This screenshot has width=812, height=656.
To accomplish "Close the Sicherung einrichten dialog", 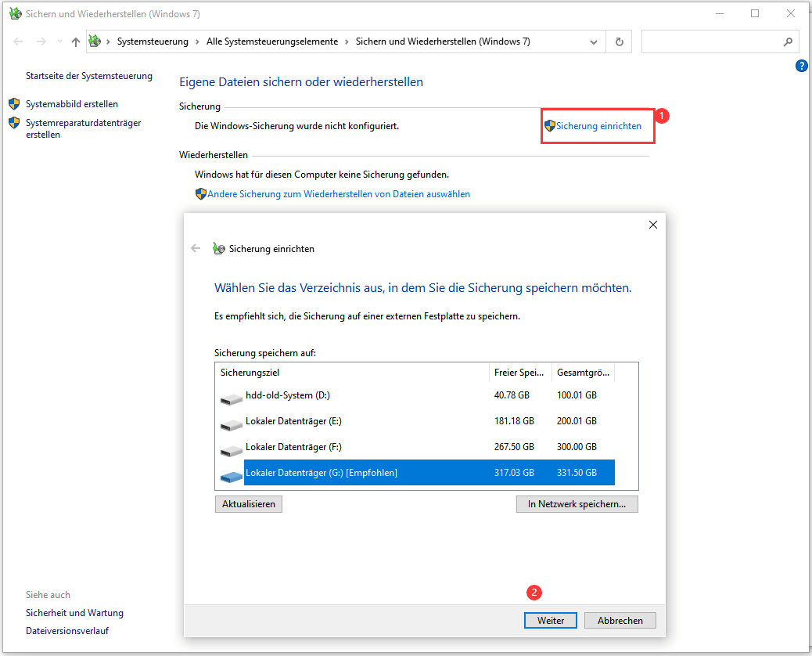I will pyautogui.click(x=653, y=225).
